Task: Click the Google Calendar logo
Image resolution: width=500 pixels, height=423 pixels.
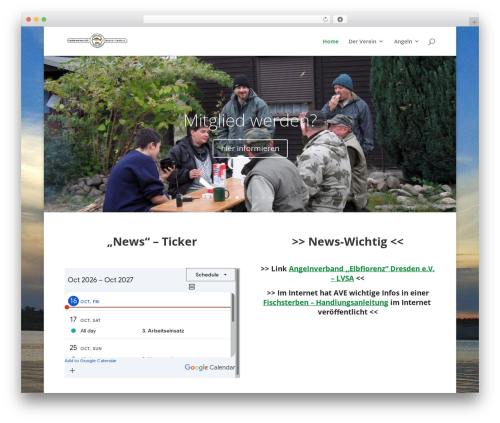Action: coord(209,367)
